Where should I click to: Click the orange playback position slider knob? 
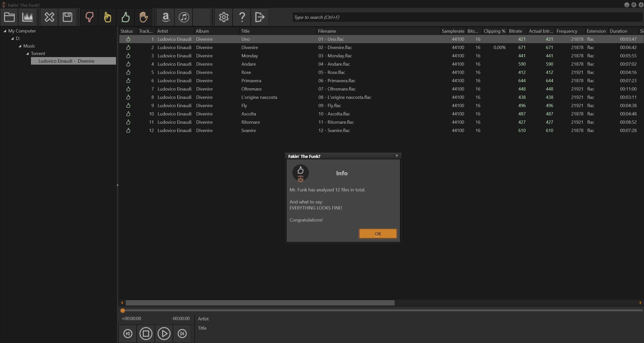tap(123, 311)
